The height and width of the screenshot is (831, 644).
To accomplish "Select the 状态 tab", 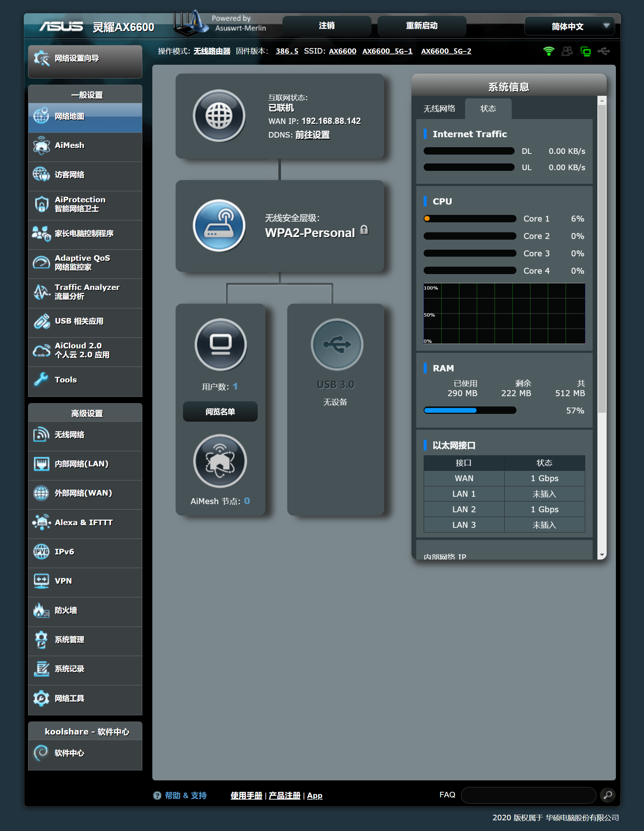I will 488,109.
